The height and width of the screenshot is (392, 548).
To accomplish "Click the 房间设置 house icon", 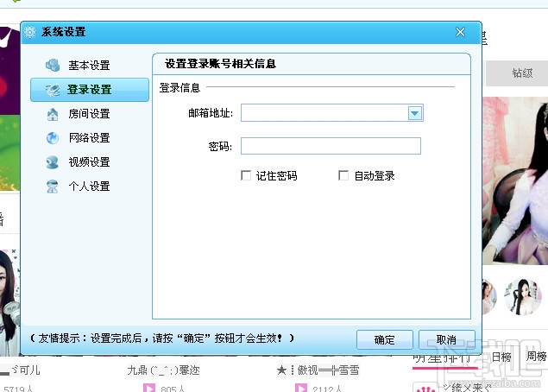I will [53, 114].
